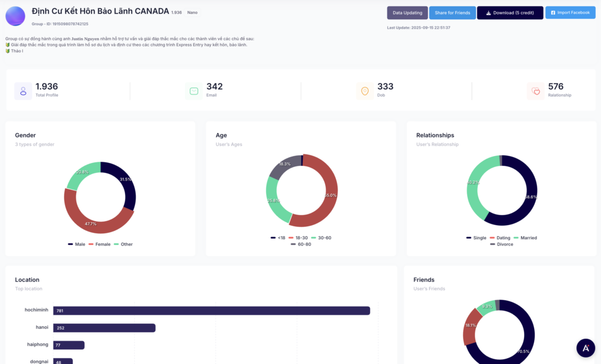Click the purple group avatar

pos(15,16)
